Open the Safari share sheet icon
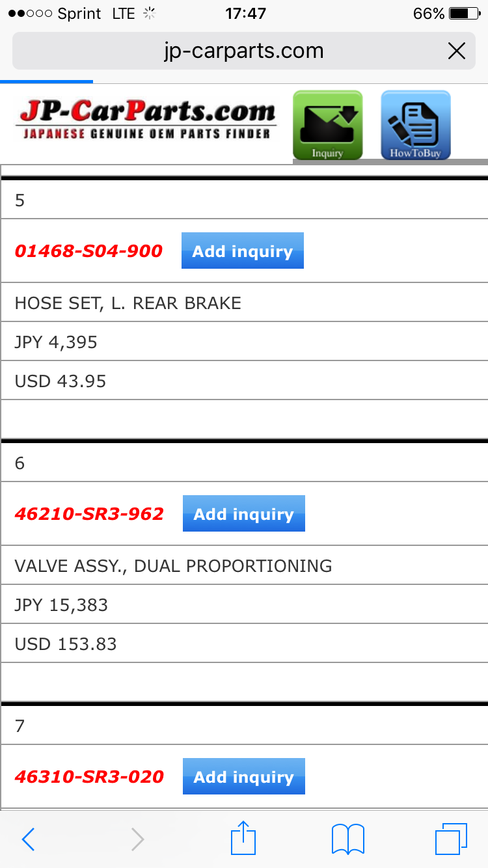Image resolution: width=488 pixels, height=868 pixels. click(243, 838)
